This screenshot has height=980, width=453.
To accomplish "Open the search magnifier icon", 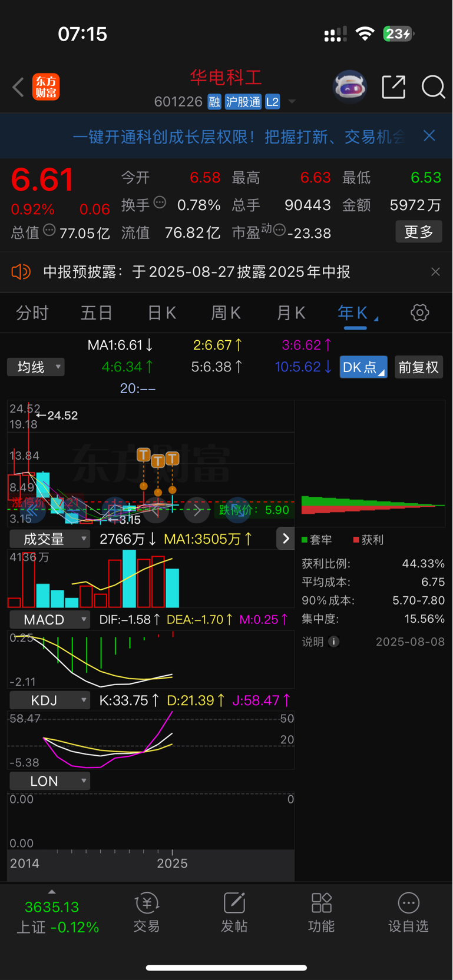I will click(433, 87).
